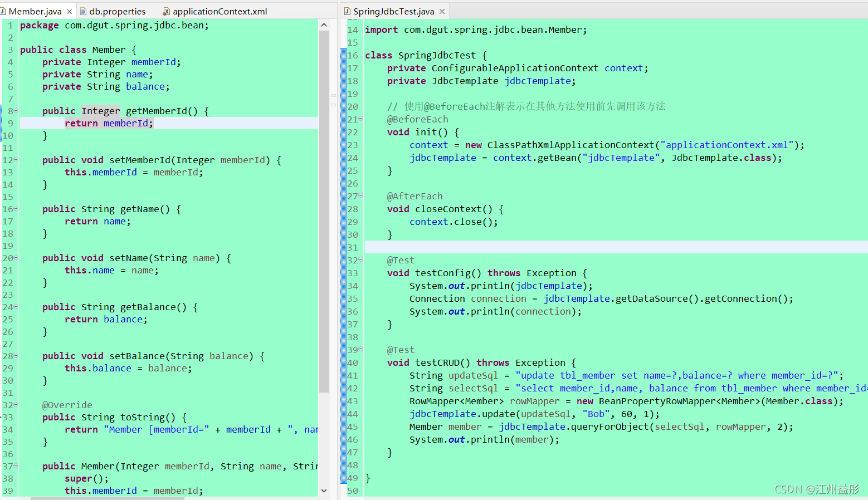Click the jdbcTemplate.update(updateSql, "Bob") line
Screen dimensions: 868x500
pyautogui.click(x=534, y=414)
